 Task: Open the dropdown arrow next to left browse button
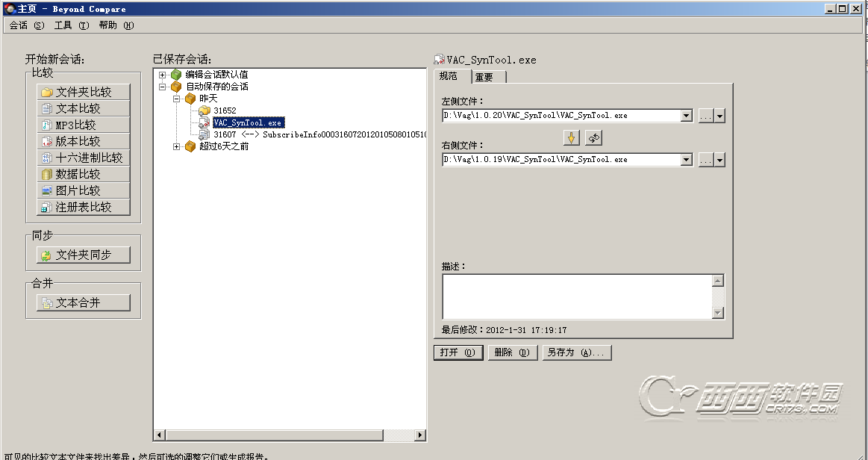719,116
